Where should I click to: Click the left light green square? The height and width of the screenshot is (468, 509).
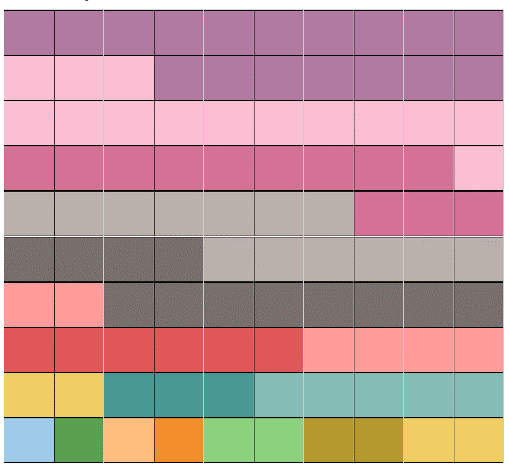pyautogui.click(x=229, y=440)
